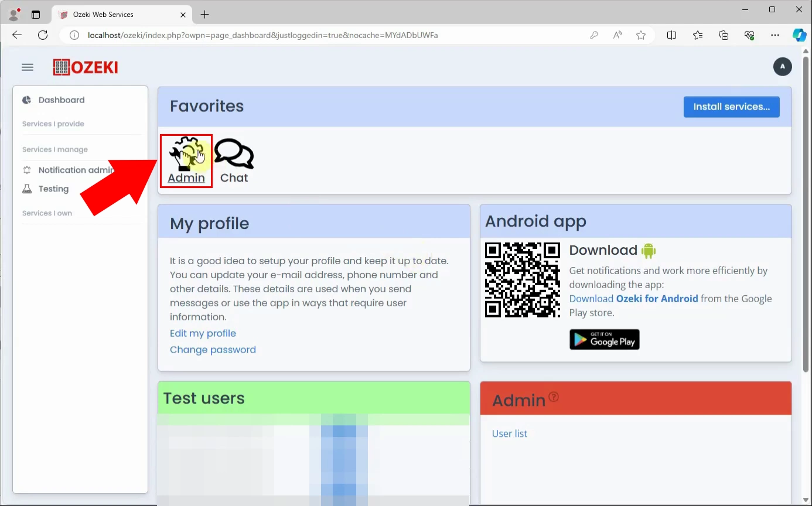Screen dimensions: 812x506
Task: Click the Google Play badge
Action: point(604,340)
